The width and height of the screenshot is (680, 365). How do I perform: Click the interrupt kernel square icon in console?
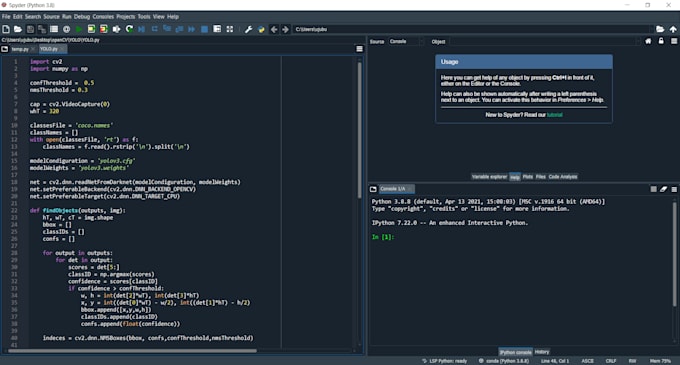click(x=654, y=189)
